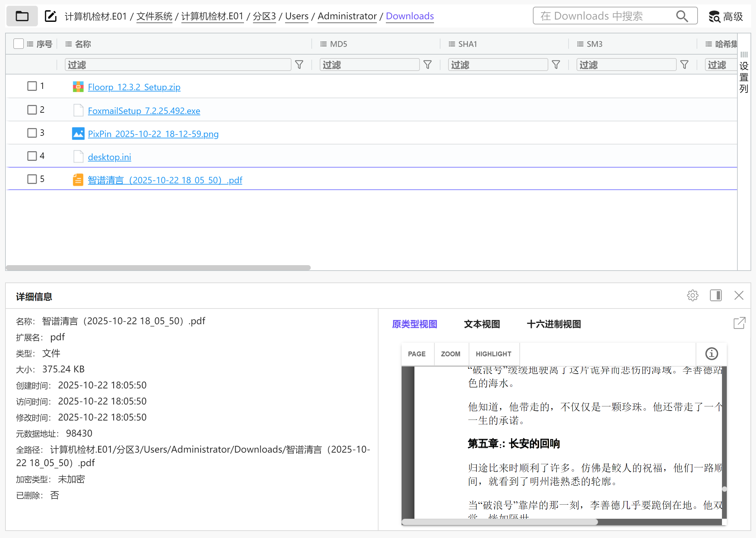Click the edit path pencil icon
This screenshot has width=756, height=538.
[x=50, y=16]
